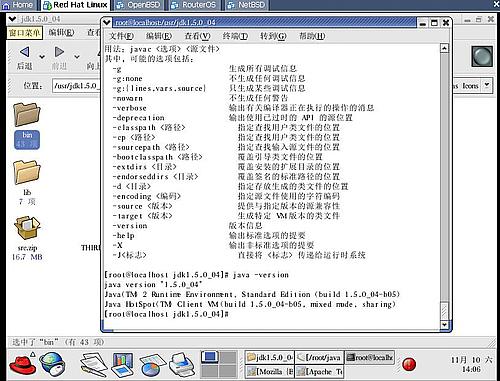Open terminal 转到(G) menu
The width and height of the screenshot is (500, 381).
(x=273, y=36)
